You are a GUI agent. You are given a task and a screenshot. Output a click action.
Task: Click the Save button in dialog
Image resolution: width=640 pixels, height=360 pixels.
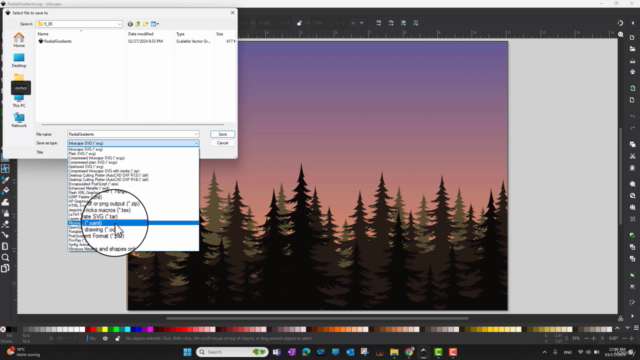click(222, 134)
